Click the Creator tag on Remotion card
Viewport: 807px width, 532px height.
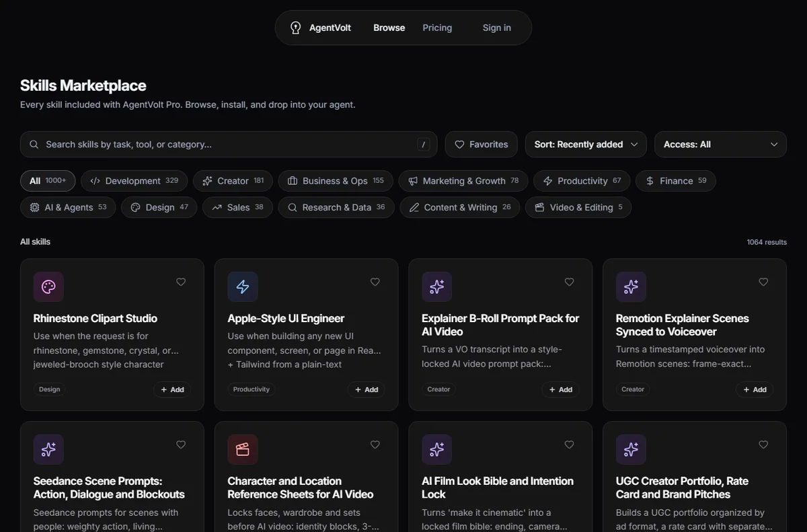tap(633, 389)
